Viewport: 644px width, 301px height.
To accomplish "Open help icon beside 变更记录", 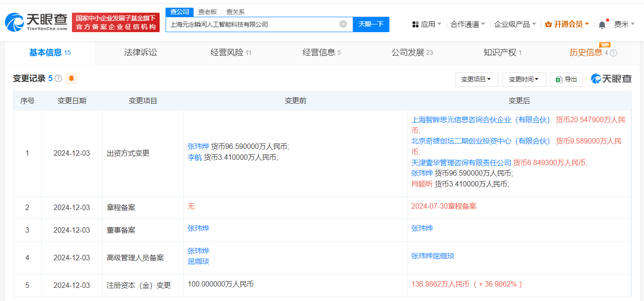I will tap(58, 78).
